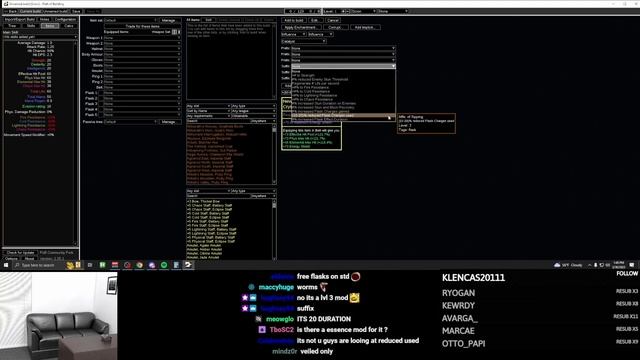Toggle the Flask 5 active checkbox
The image size is (640, 360).
(101, 115)
